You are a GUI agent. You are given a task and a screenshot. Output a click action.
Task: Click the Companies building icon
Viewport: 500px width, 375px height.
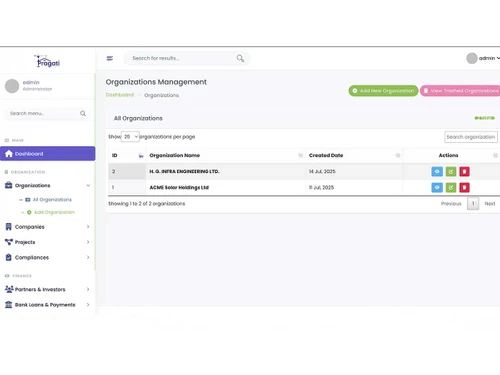[x=9, y=227]
